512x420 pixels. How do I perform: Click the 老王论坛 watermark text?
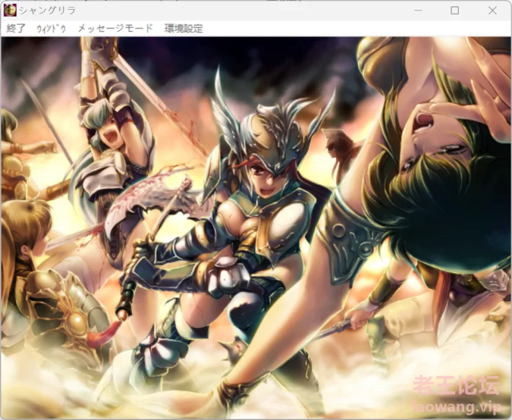click(456, 384)
